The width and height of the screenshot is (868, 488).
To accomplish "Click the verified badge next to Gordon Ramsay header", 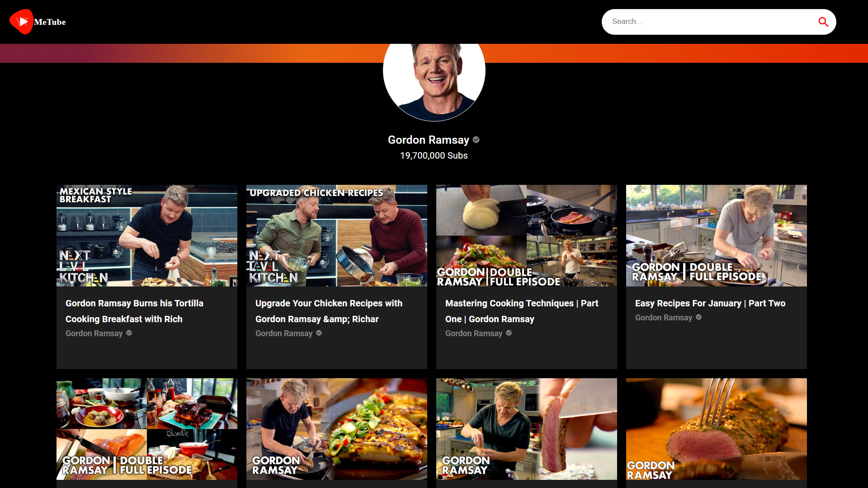I will point(476,140).
